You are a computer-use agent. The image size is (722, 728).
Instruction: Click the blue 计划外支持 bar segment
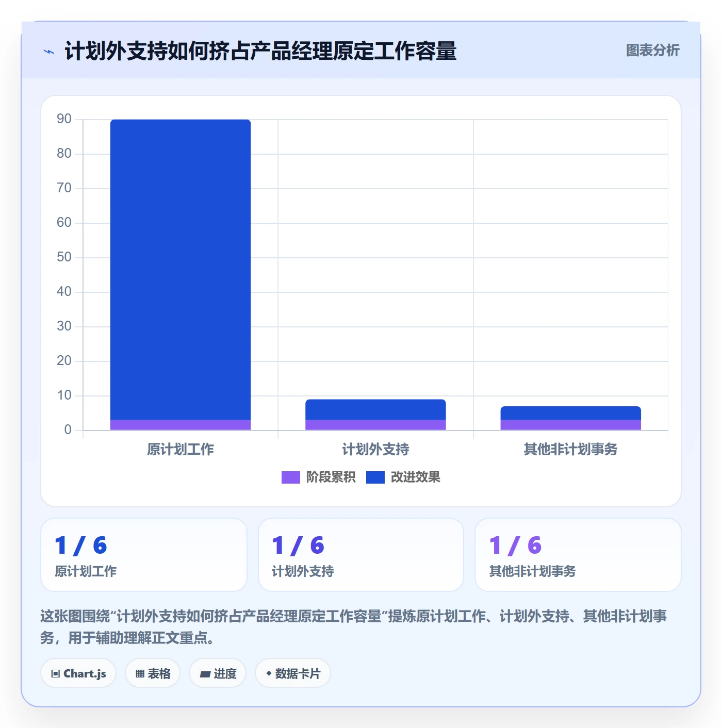[x=375, y=409]
